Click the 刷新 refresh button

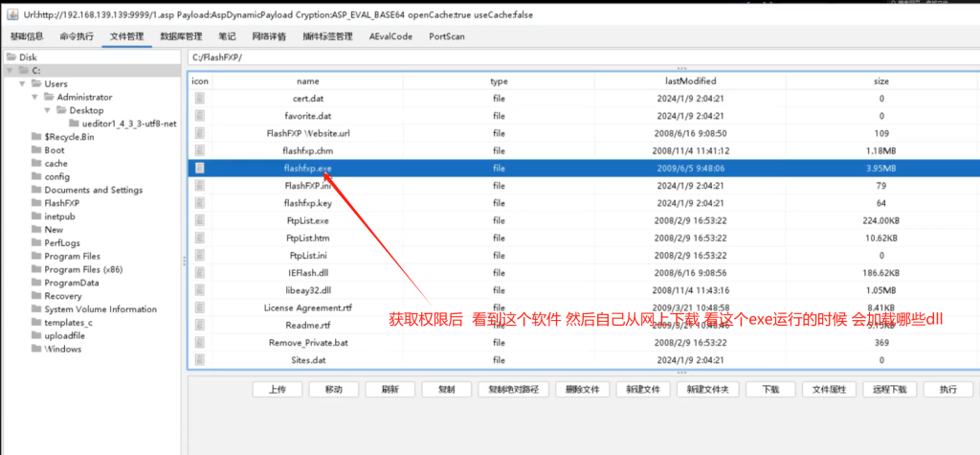[390, 389]
